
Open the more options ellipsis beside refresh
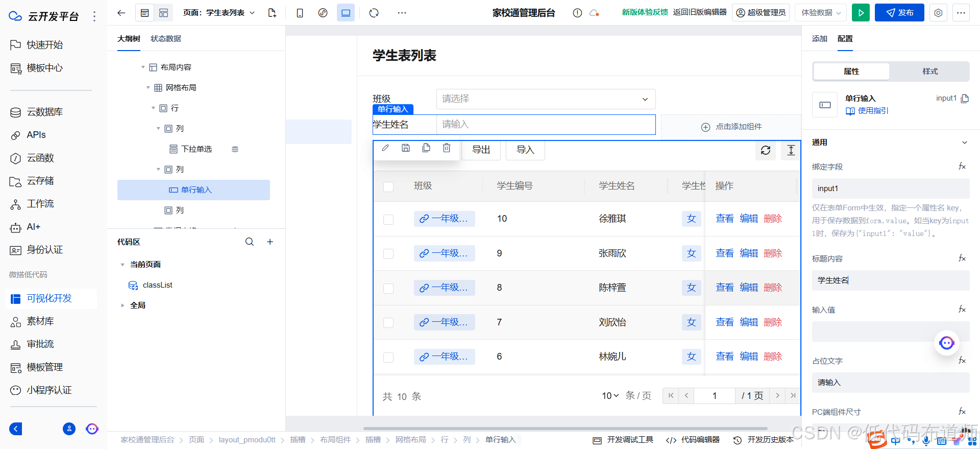(402, 13)
